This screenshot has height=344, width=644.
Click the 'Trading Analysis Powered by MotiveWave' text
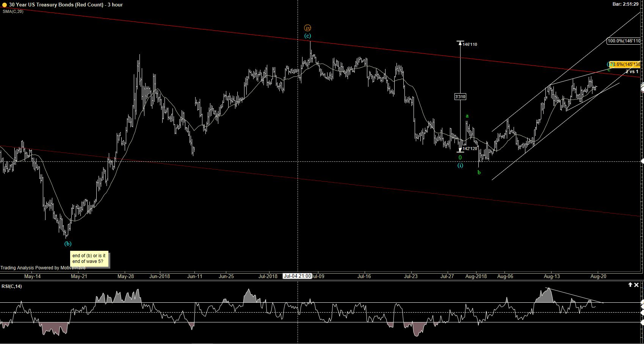43,268
